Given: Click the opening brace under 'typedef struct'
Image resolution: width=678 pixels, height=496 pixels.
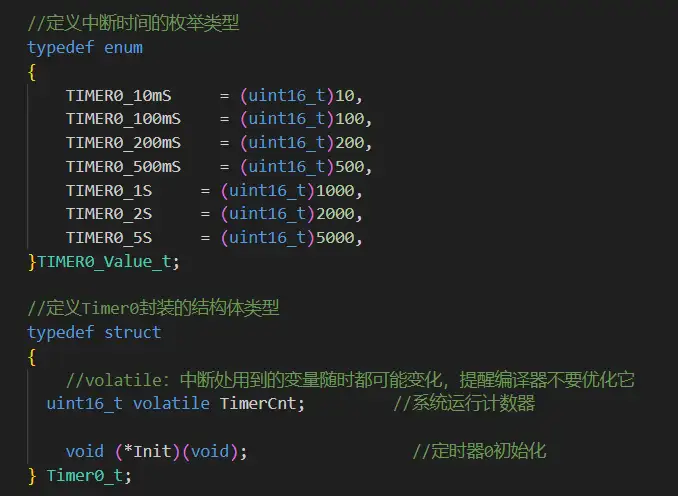Looking at the screenshot, I should click(x=32, y=357).
